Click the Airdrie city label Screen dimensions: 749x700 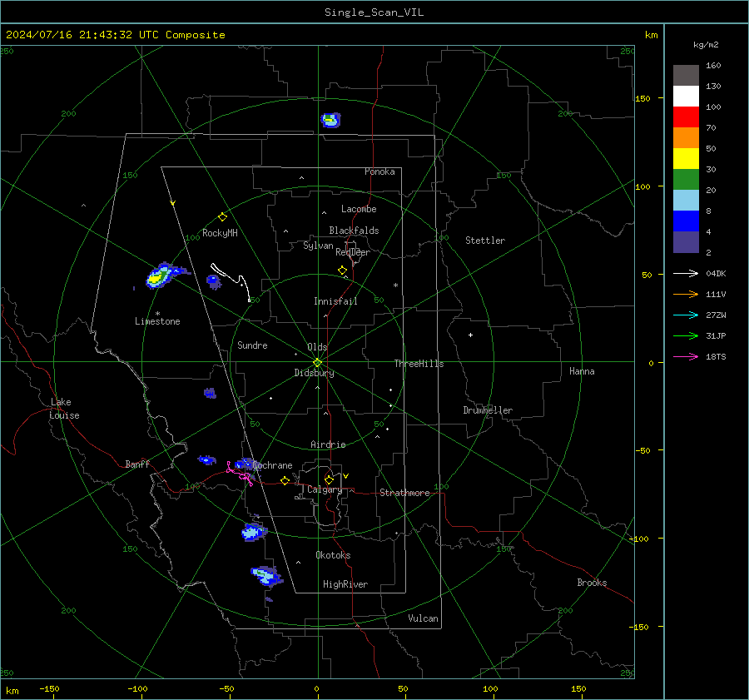click(328, 444)
